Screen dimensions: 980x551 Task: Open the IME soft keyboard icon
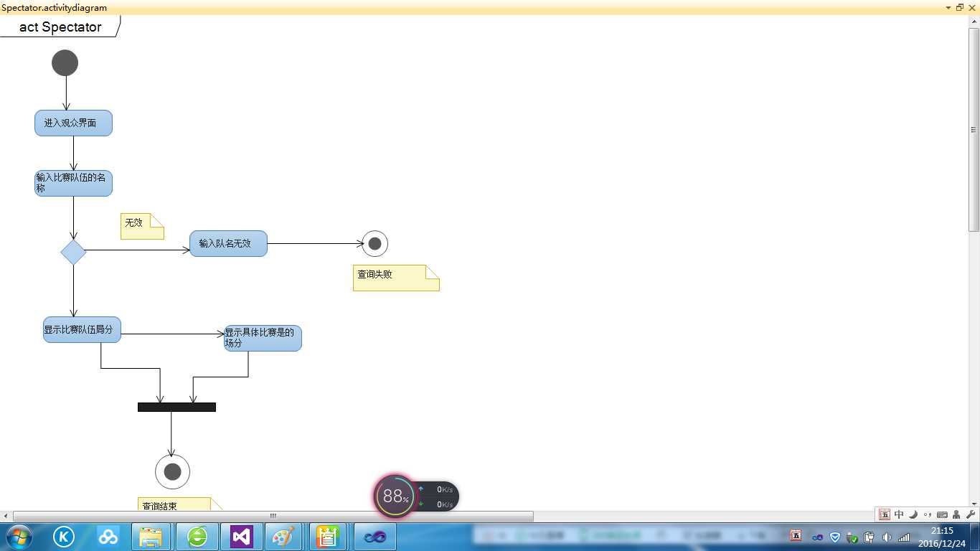tap(942, 514)
